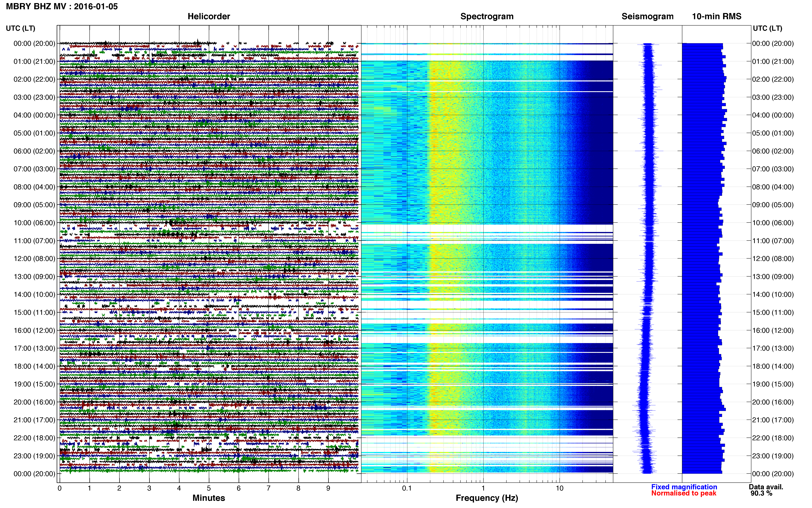Click inside the spectrogram color plot

point(487,254)
